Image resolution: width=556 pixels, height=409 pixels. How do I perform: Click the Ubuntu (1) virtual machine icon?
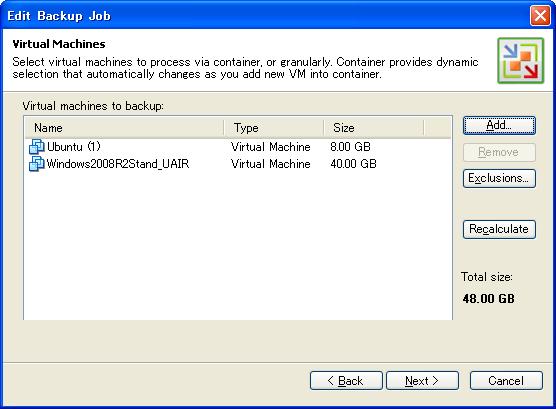(x=37, y=147)
